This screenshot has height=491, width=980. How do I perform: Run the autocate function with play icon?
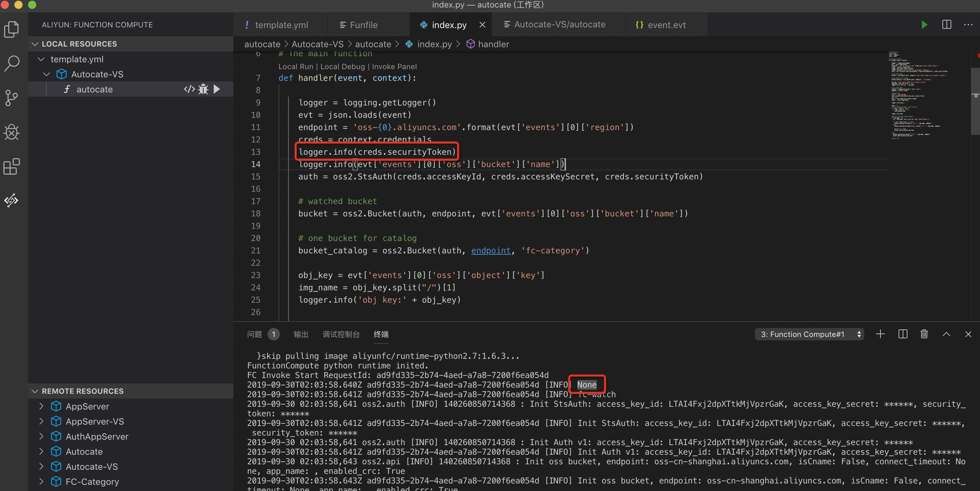tap(217, 89)
